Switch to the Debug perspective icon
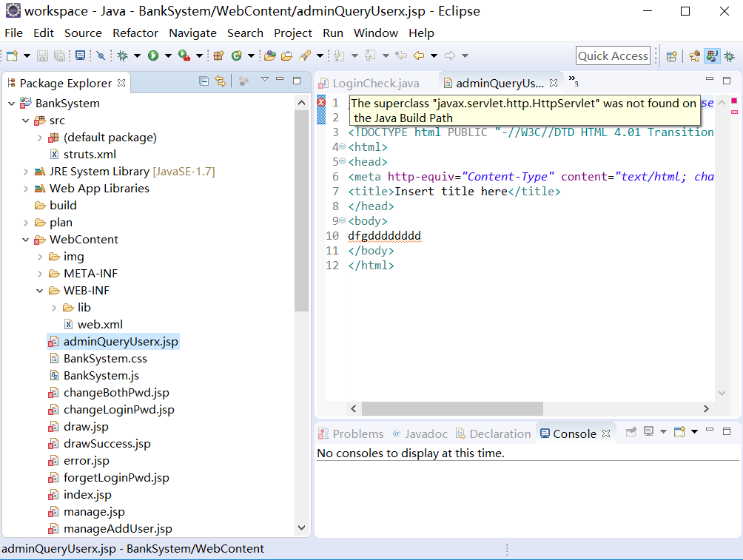Image resolution: width=743 pixels, height=560 pixels. tap(730, 56)
